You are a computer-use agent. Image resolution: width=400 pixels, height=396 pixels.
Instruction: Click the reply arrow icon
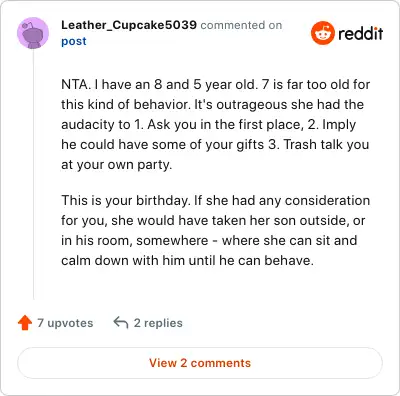coord(121,323)
